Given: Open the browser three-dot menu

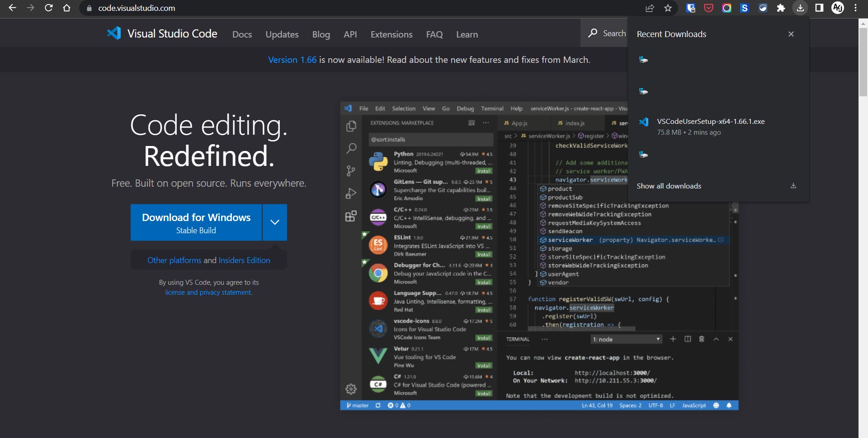Looking at the screenshot, I should pos(856,8).
